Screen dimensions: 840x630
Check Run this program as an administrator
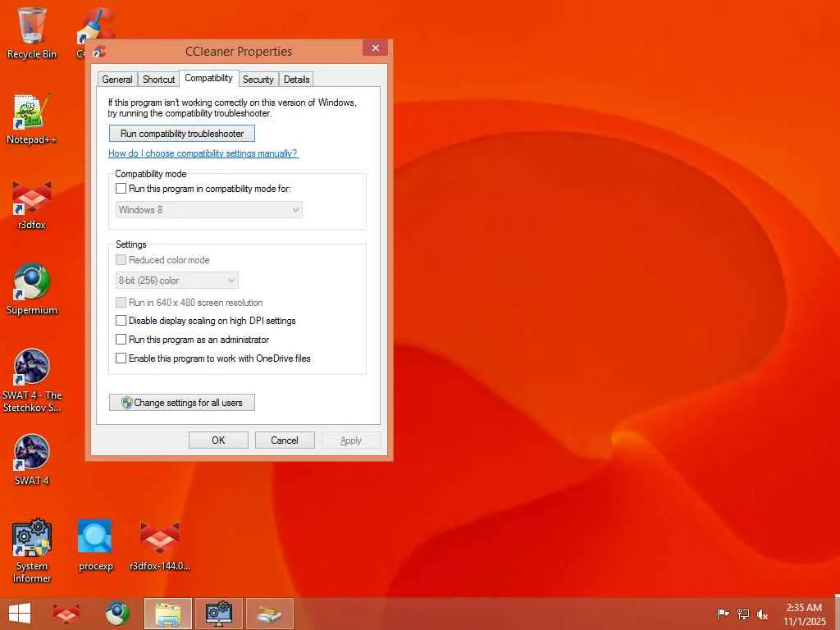[121, 340]
